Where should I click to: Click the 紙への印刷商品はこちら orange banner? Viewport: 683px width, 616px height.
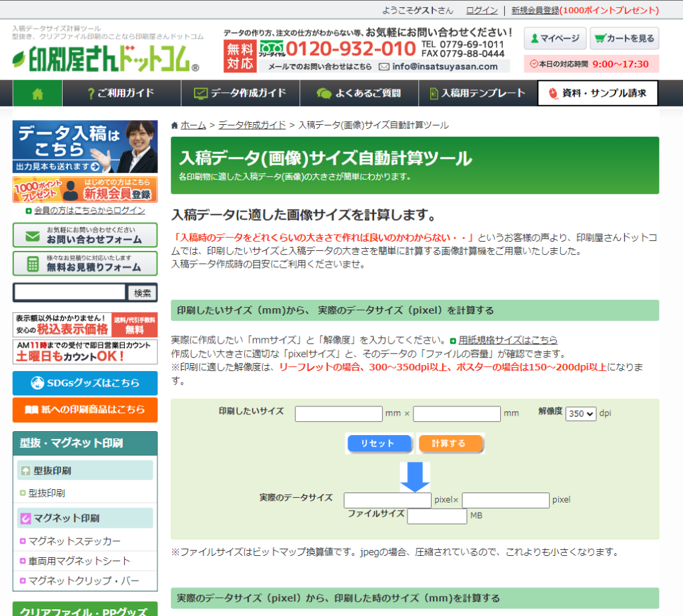click(85, 410)
